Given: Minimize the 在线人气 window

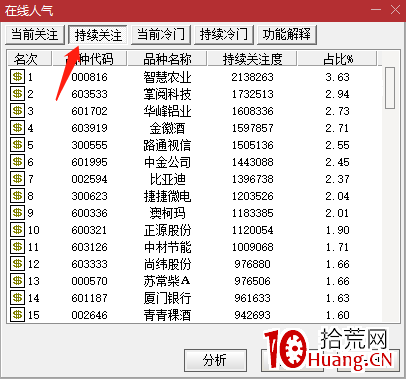Looking at the screenshot, I should tap(376, 9).
